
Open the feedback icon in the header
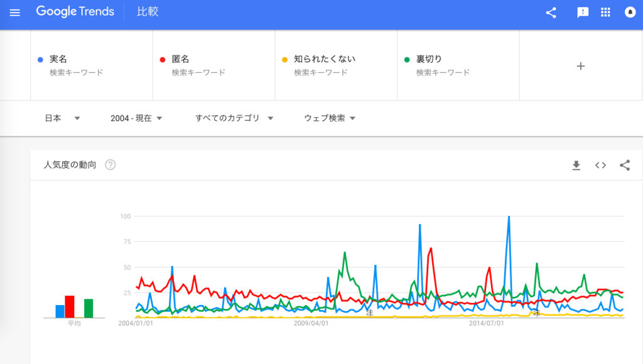(582, 11)
